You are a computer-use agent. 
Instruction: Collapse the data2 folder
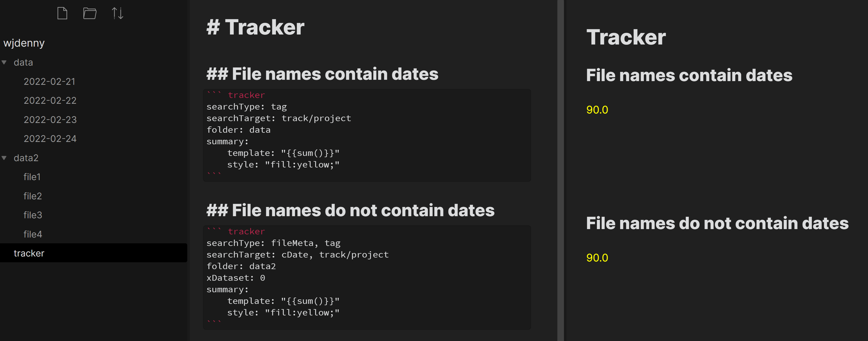[4, 158]
